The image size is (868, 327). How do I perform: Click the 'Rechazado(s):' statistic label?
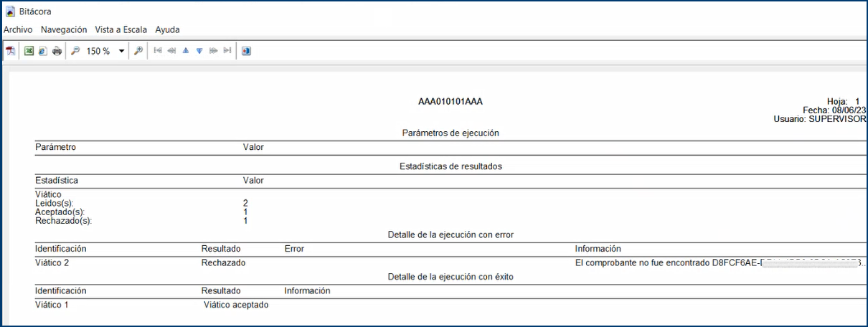[x=63, y=221]
